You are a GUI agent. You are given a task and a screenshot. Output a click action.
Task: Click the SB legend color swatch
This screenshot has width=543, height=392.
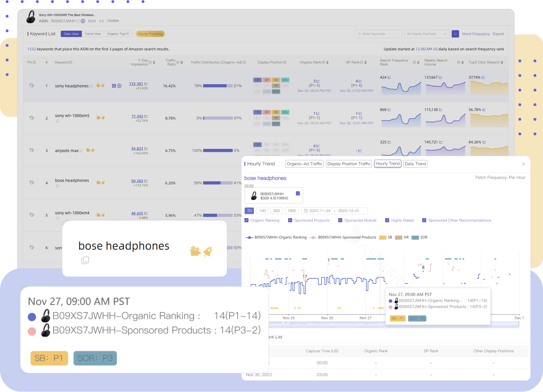(383, 238)
